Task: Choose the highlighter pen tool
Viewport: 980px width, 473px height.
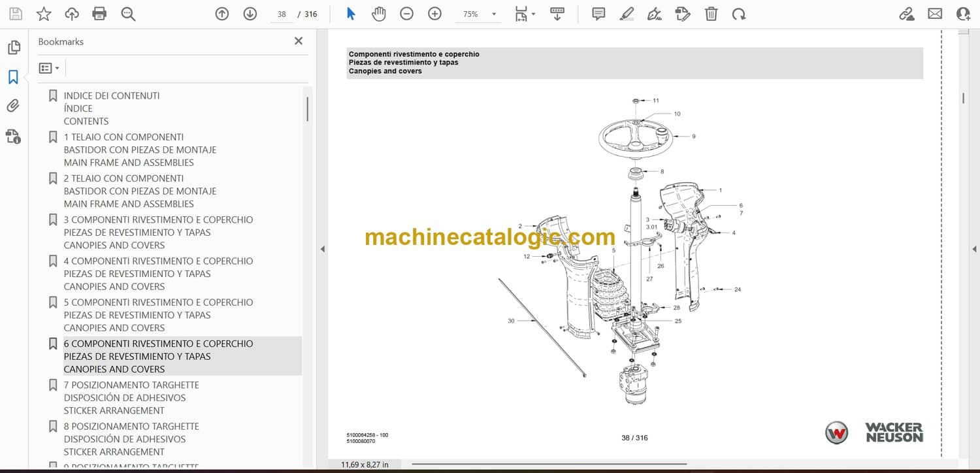Action: click(x=627, y=14)
